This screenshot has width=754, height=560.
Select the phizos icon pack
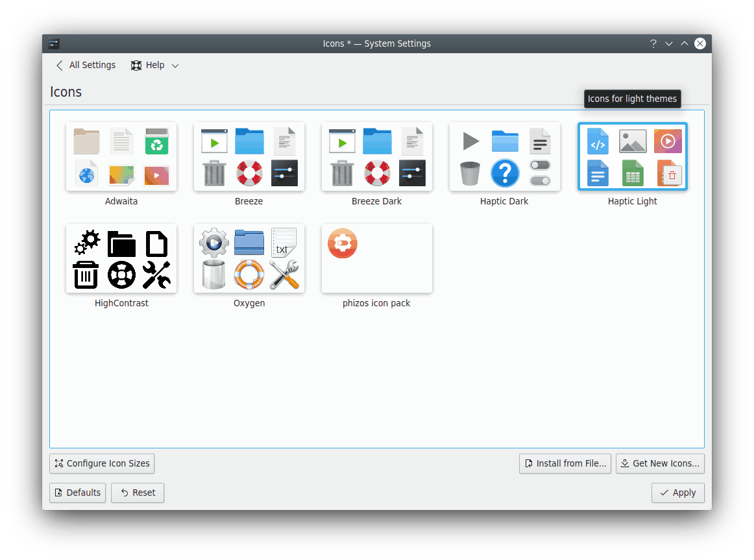(376, 258)
